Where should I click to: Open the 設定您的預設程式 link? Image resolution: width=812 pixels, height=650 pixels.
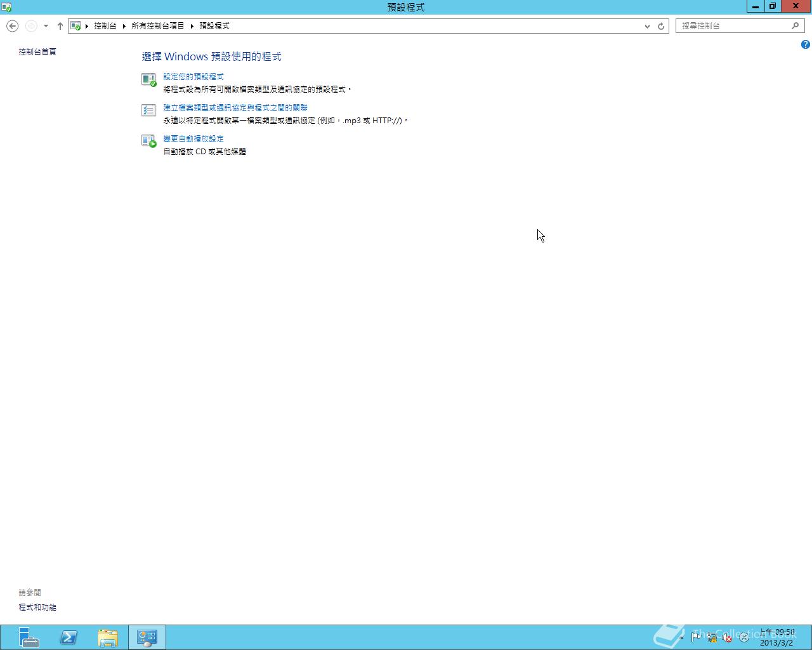click(x=193, y=77)
